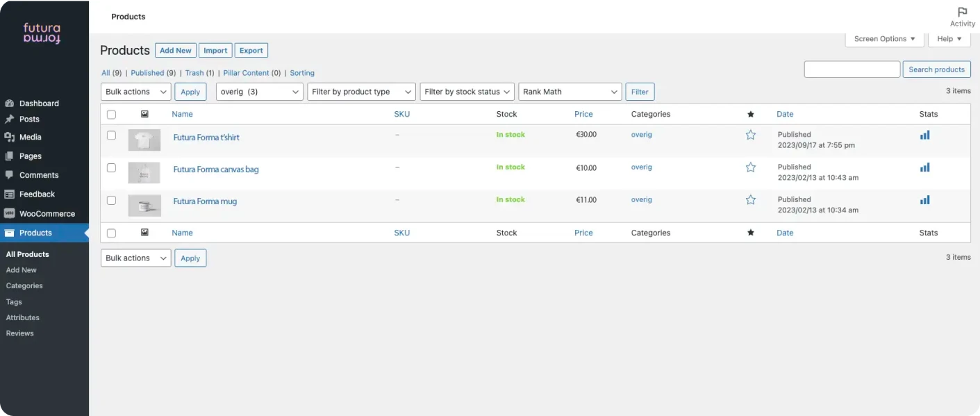Click the Posts pin icon
This screenshot has height=416, width=980.
(x=9, y=119)
